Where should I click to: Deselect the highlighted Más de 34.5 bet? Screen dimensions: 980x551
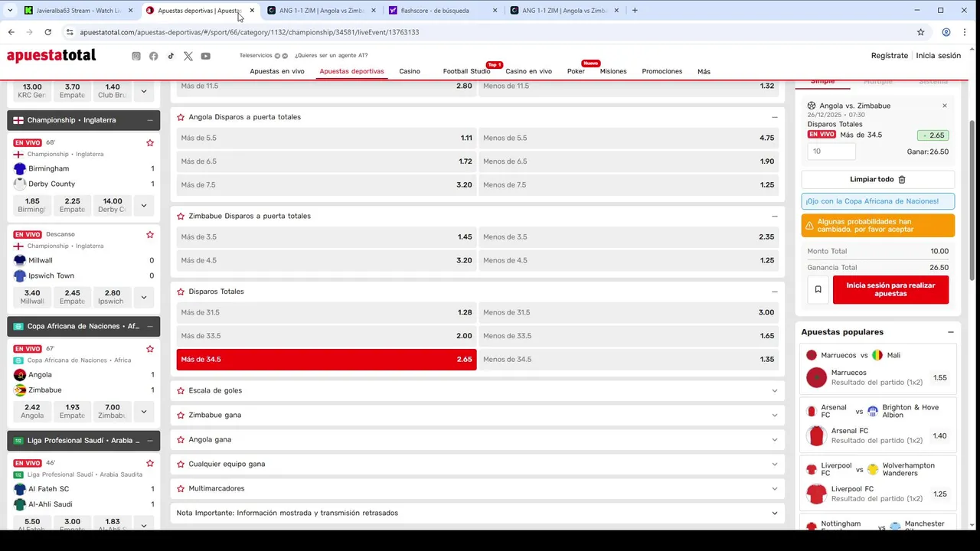(x=326, y=360)
